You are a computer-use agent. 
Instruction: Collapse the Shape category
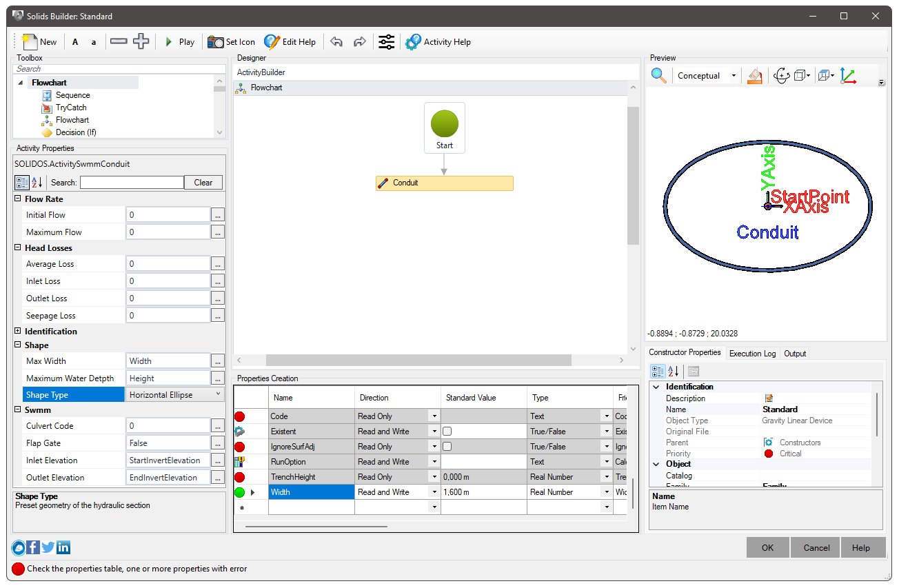18,345
